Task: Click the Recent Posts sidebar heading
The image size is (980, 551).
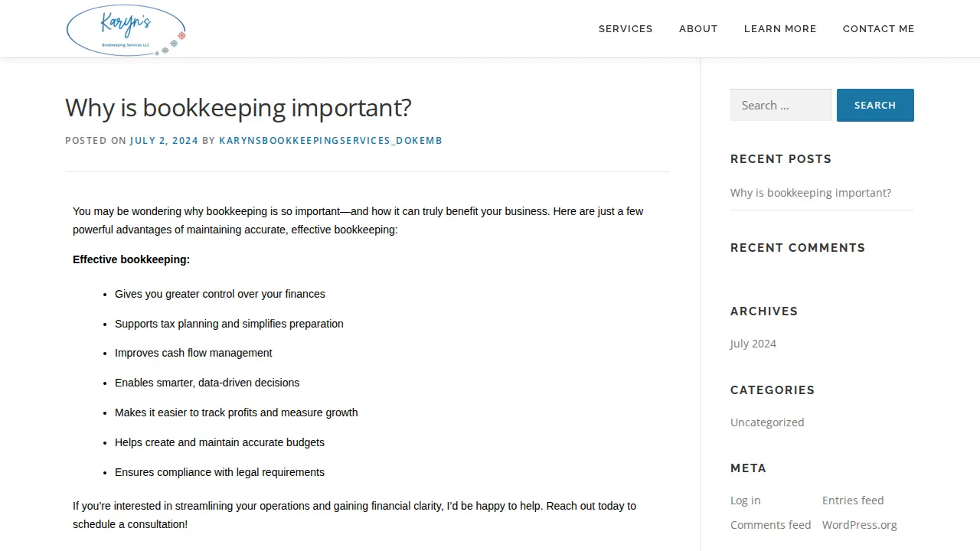Action: 781,159
